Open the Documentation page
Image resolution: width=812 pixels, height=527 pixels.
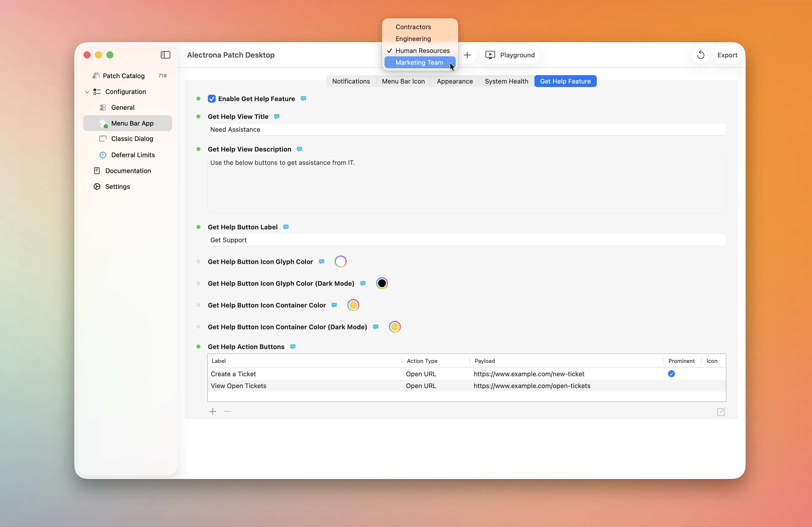tap(128, 171)
